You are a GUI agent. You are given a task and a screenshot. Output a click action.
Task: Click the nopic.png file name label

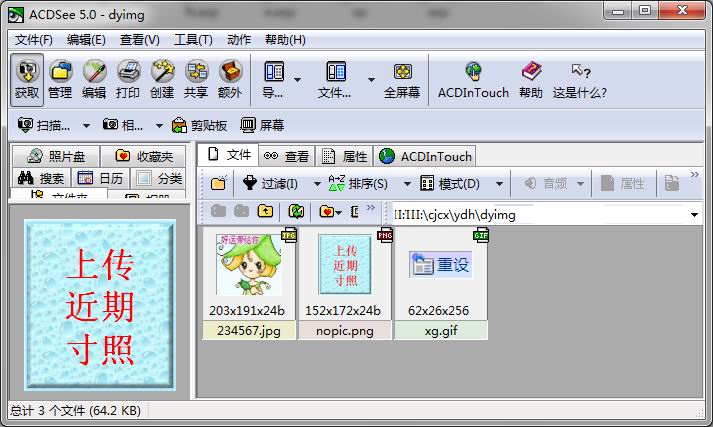345,331
